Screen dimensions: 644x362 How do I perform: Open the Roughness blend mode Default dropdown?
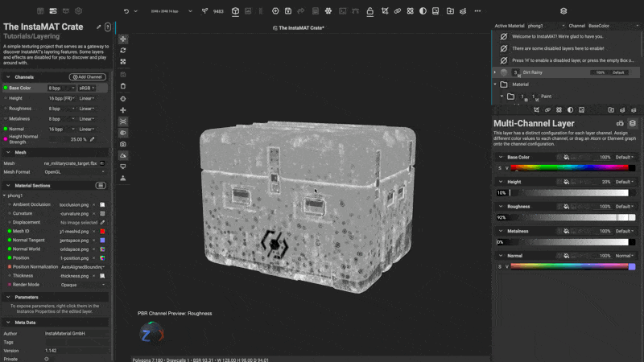pyautogui.click(x=625, y=207)
